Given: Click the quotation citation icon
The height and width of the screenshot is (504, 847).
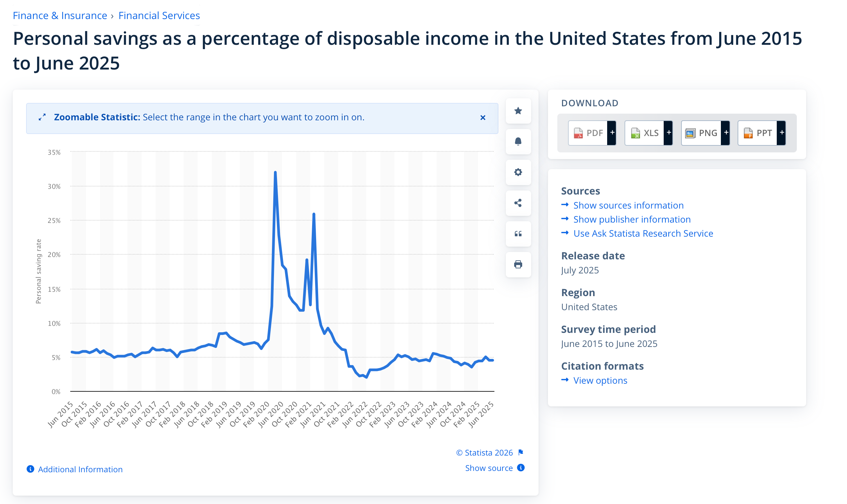Looking at the screenshot, I should pos(518,234).
